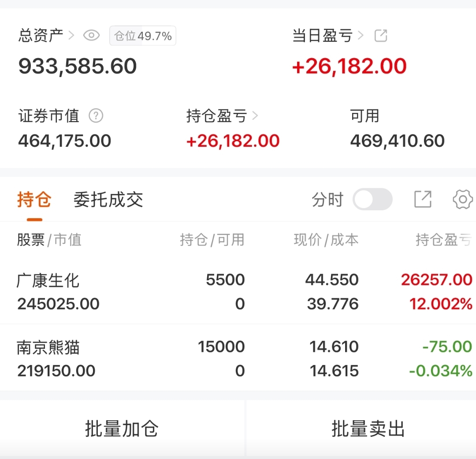Sort by 持仓盈亏 column header
476x459 pixels.
[443, 240]
